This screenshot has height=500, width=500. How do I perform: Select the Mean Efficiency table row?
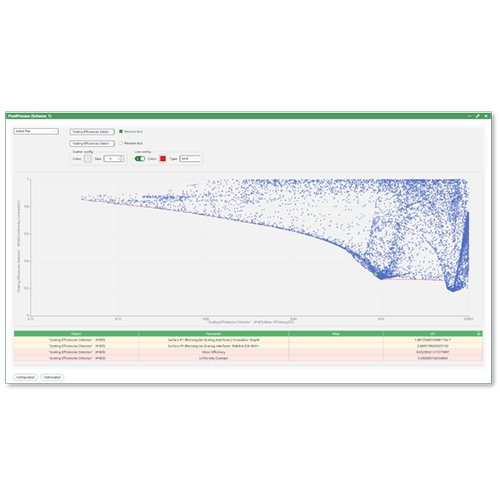pyautogui.click(x=248, y=352)
